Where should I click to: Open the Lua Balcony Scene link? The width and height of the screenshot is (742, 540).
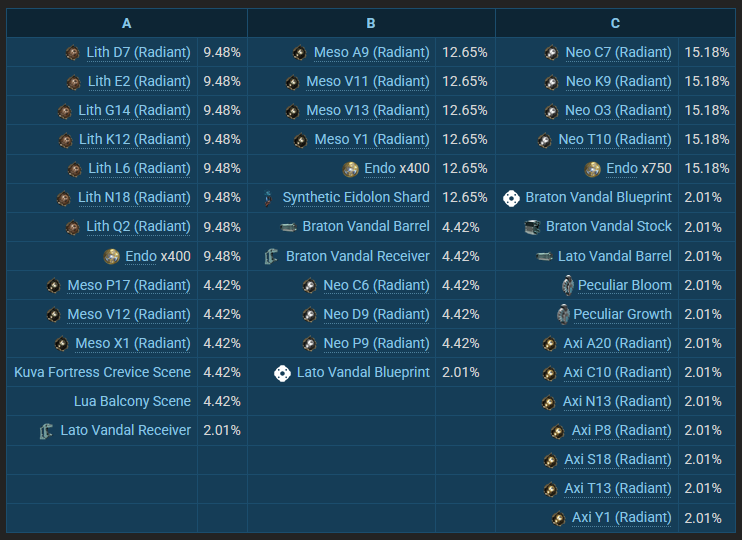click(x=132, y=401)
